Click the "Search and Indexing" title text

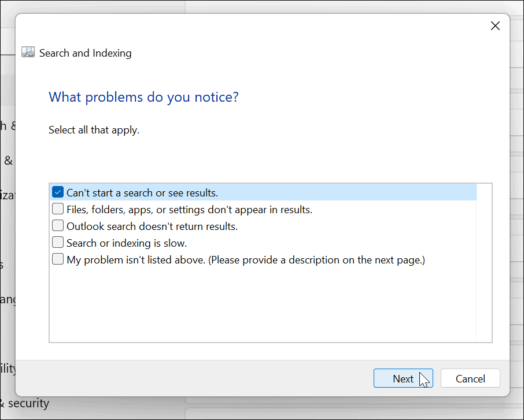pyautogui.click(x=85, y=53)
